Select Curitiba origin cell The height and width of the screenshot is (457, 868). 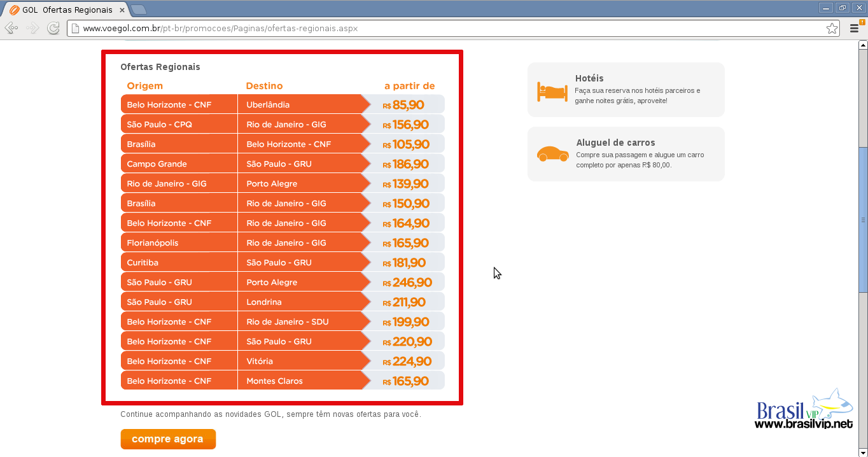(x=179, y=262)
